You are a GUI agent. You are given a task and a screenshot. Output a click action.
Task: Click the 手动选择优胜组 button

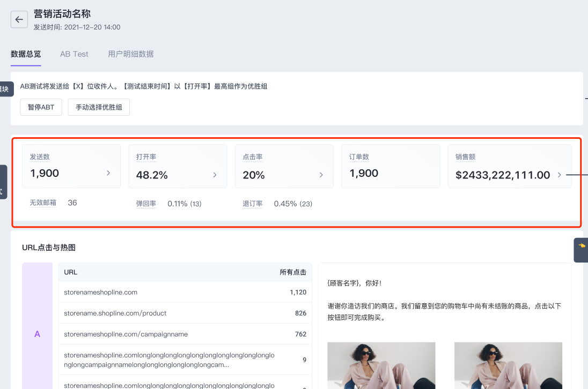click(99, 107)
